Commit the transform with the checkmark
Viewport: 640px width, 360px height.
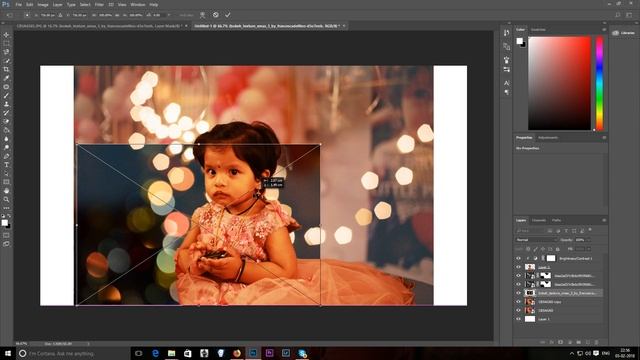pyautogui.click(x=228, y=15)
